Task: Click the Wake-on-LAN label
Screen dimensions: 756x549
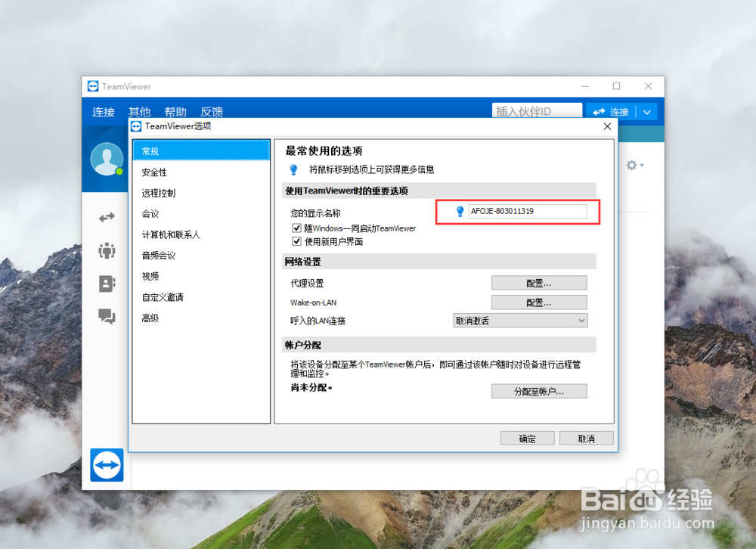Action: [314, 303]
